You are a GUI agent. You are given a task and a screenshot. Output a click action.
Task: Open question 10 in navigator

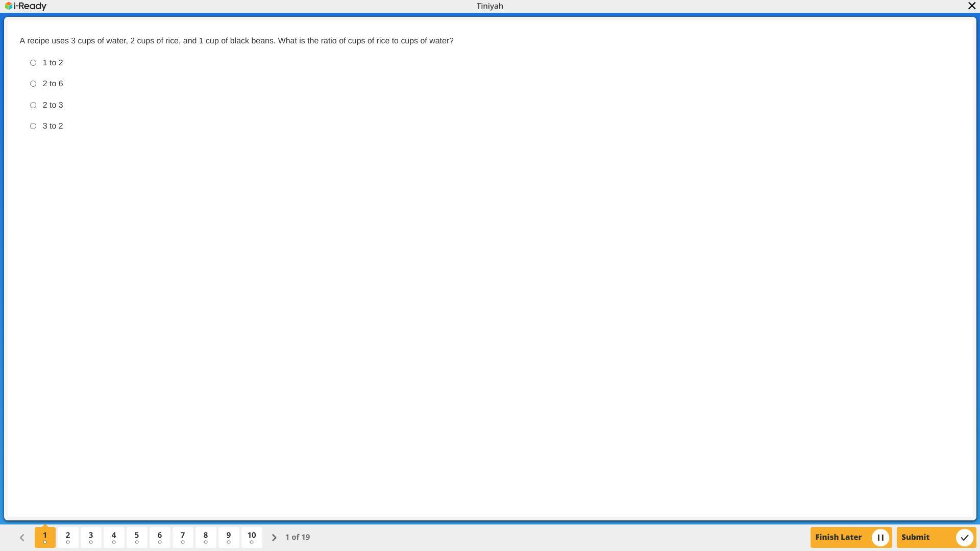coord(252,537)
